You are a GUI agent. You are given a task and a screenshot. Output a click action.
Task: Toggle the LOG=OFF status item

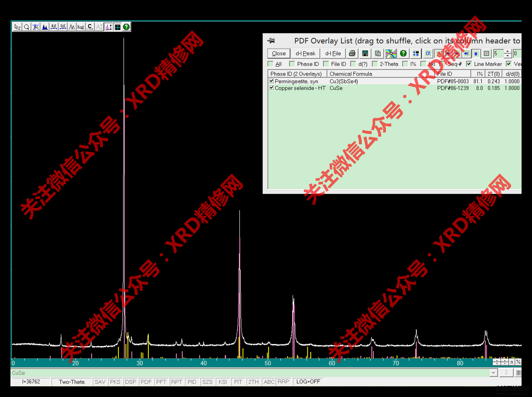coord(308,382)
